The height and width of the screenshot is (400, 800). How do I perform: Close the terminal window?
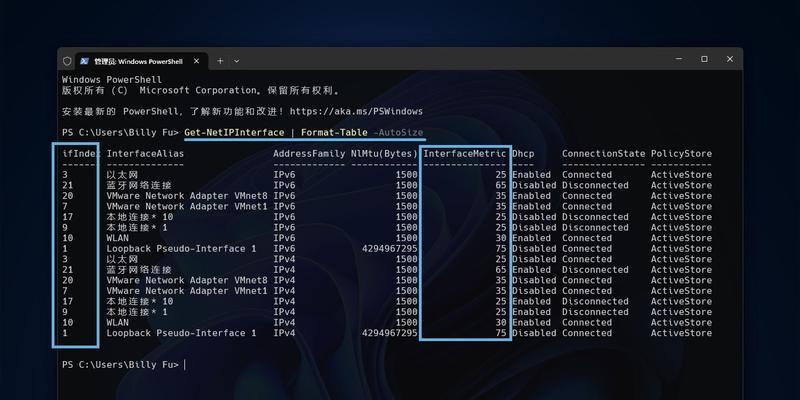click(730, 59)
